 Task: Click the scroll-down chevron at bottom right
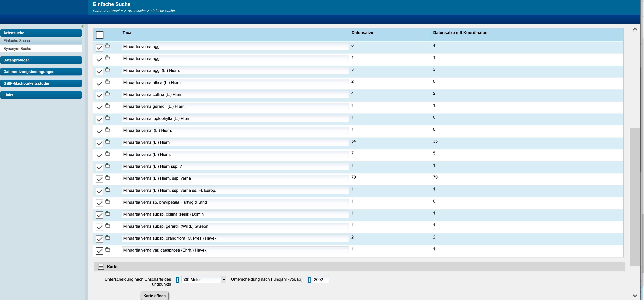[635, 296]
